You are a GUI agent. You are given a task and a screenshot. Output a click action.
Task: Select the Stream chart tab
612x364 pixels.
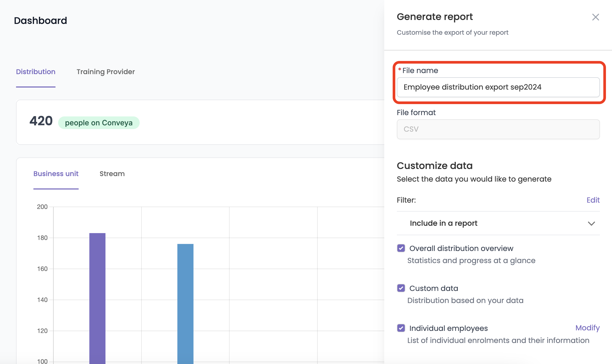pos(112,174)
